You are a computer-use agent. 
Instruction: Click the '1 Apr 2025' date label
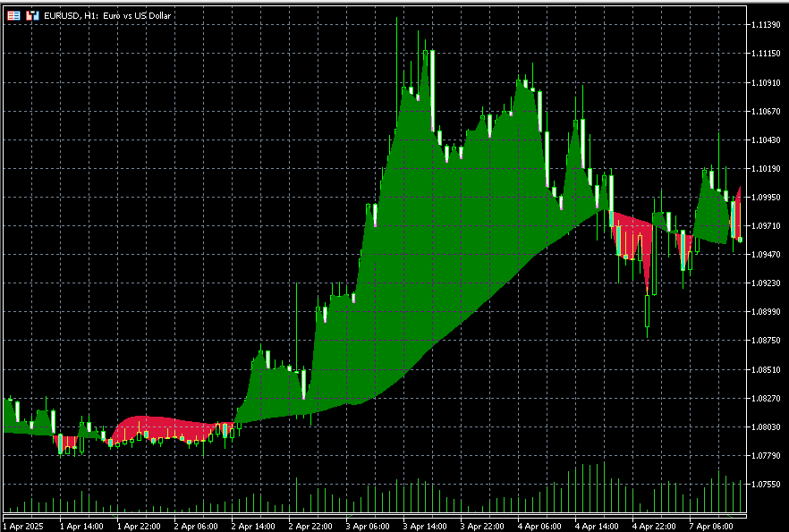(x=23, y=526)
